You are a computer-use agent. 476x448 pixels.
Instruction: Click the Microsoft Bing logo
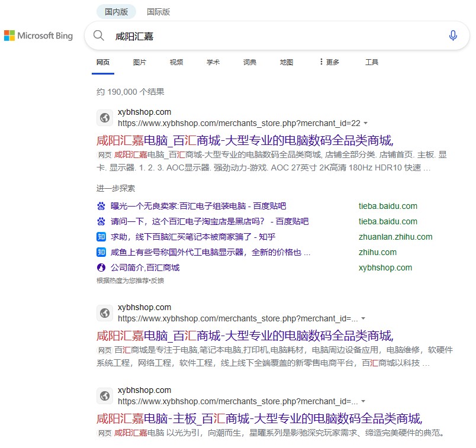(38, 36)
